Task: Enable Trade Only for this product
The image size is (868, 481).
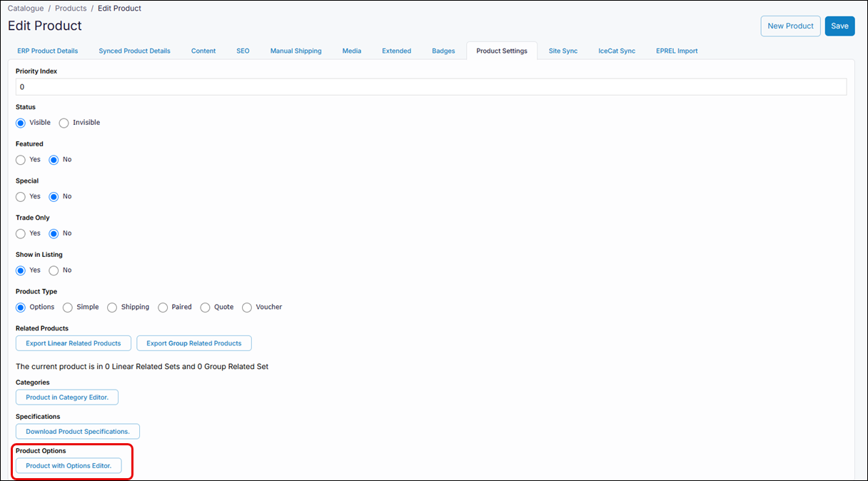Action: pyautogui.click(x=20, y=233)
